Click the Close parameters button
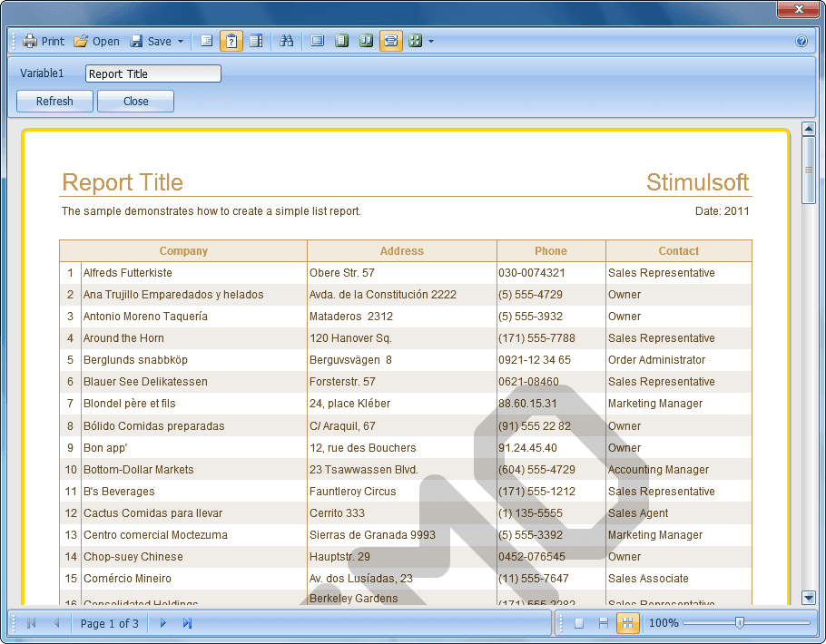 pyautogui.click(x=136, y=101)
